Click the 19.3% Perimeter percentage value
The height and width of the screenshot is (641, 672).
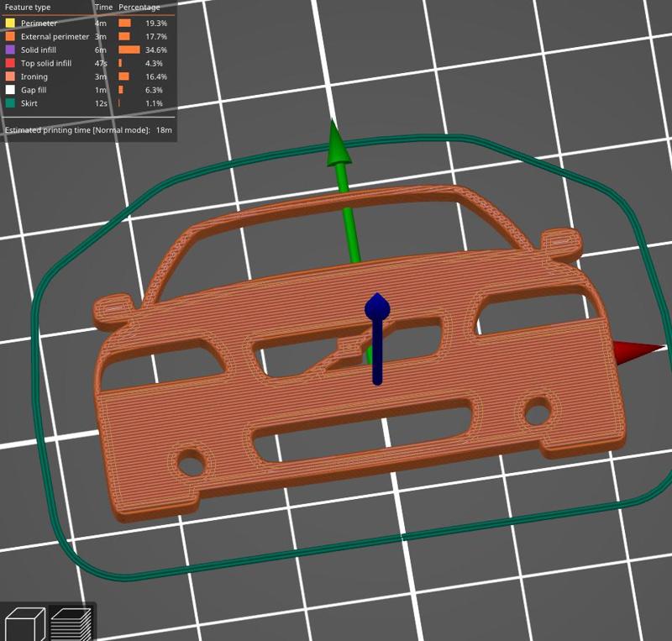click(156, 24)
